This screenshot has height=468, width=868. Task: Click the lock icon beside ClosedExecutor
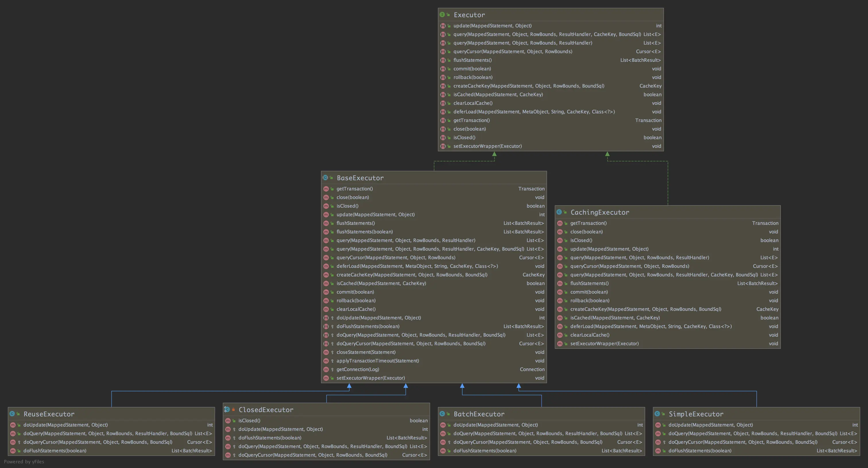pyautogui.click(x=233, y=409)
